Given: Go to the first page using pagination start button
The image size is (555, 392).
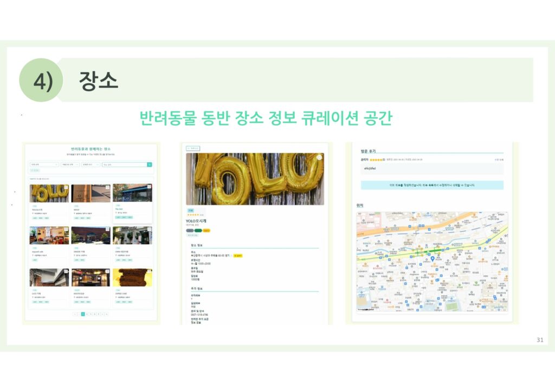Looking at the screenshot, I should [x=75, y=314].
